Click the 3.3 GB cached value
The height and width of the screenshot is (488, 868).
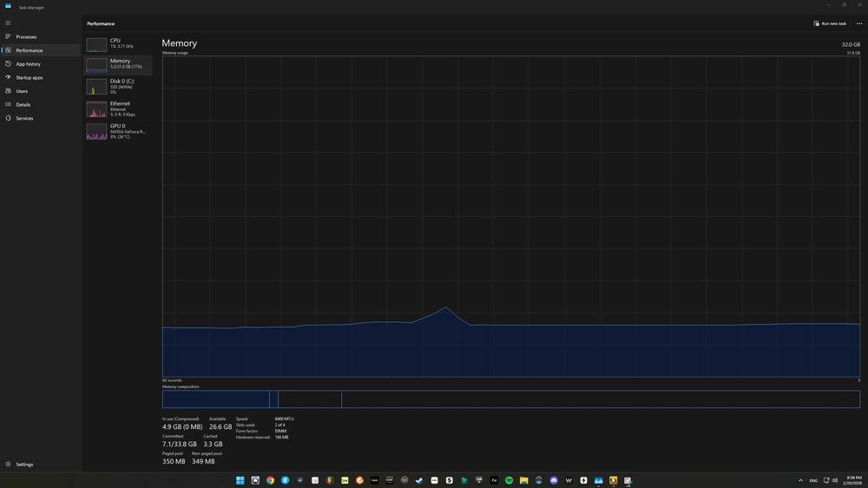pyautogui.click(x=214, y=445)
